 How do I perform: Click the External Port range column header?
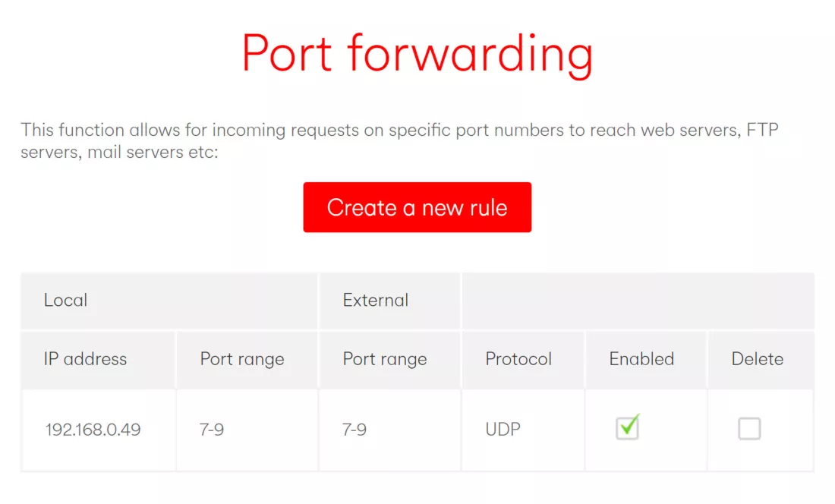click(385, 359)
